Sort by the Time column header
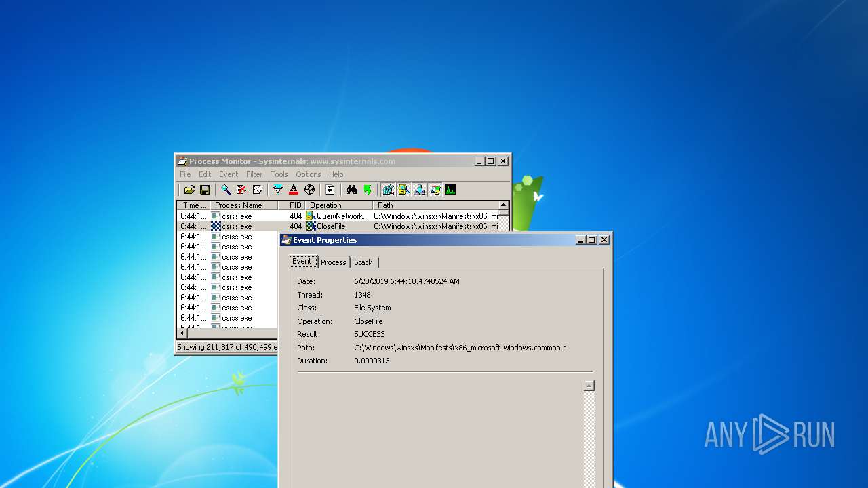 tap(194, 205)
